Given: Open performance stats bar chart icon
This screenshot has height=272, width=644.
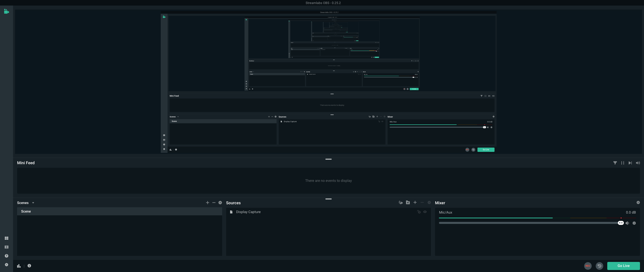Looking at the screenshot, I should pos(19,266).
